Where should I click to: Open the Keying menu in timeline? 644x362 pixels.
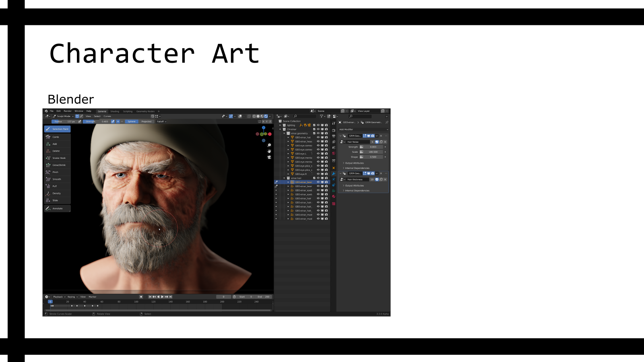[x=72, y=297]
